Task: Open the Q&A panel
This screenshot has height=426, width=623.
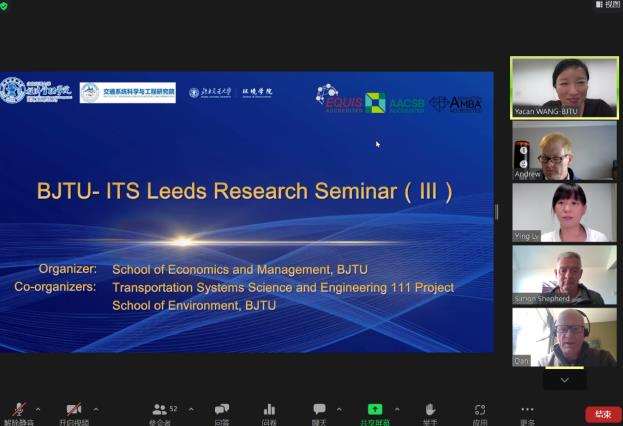Action: pyautogui.click(x=222, y=409)
